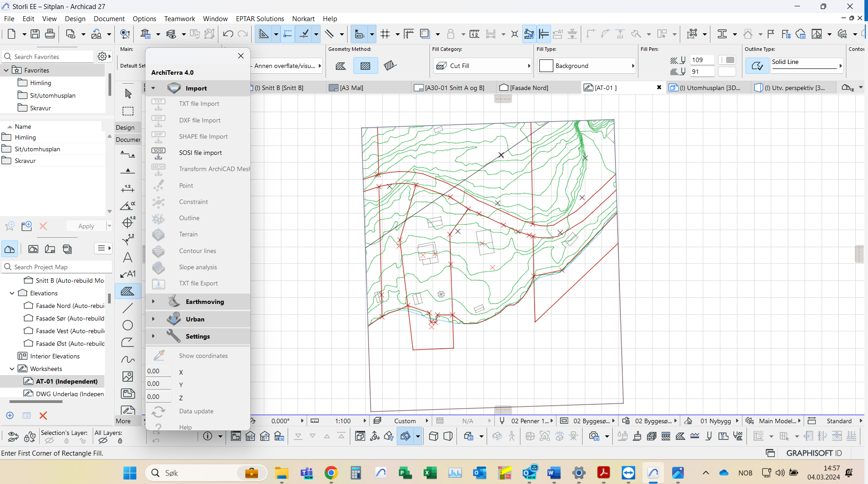Click the Save icon in the toolbar

(x=35, y=34)
